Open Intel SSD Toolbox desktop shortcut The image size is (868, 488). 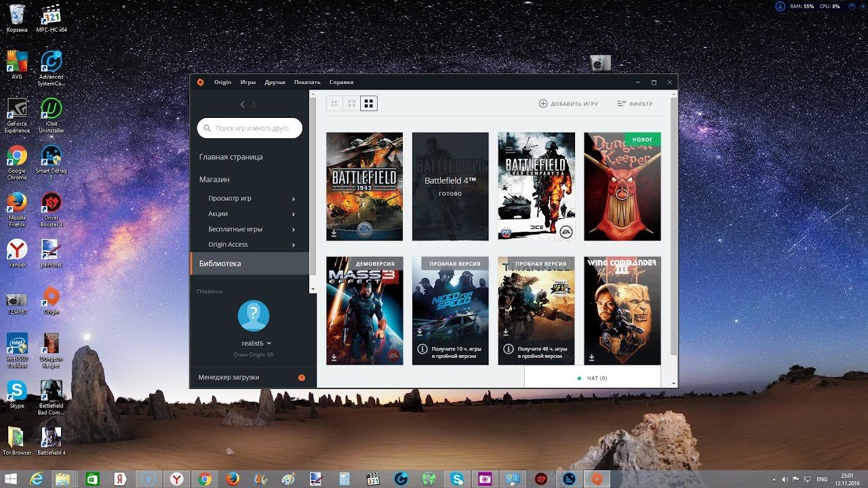[17, 350]
